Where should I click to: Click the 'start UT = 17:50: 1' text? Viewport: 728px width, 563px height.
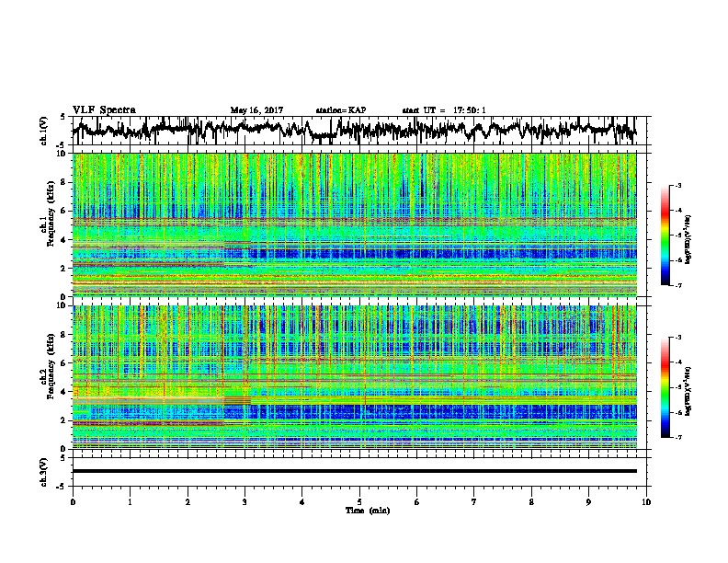(x=444, y=110)
